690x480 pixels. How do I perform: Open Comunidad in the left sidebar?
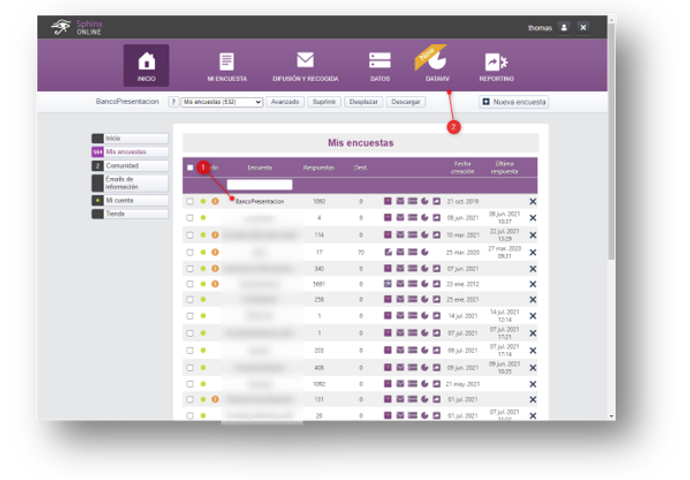130,165
